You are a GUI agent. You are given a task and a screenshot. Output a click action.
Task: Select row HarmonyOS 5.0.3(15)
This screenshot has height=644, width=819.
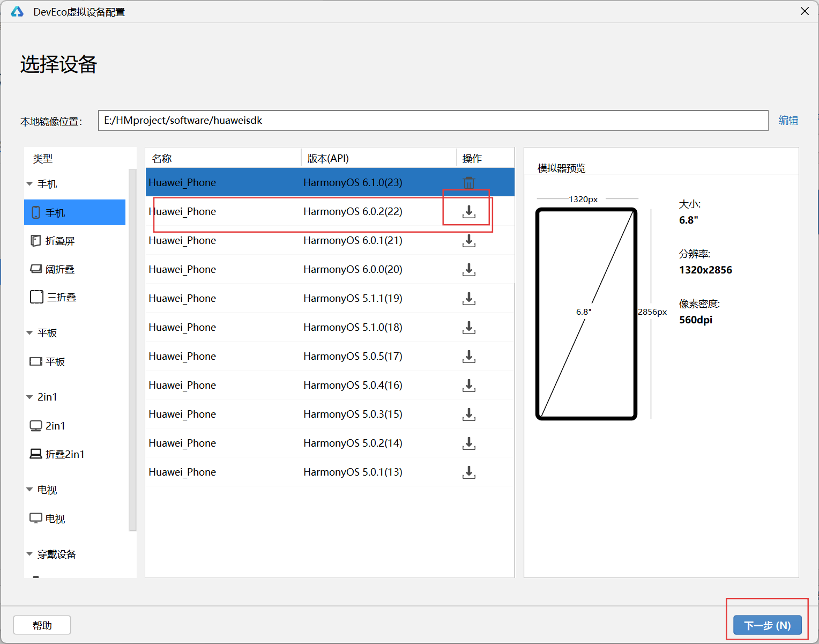pyautogui.click(x=330, y=414)
